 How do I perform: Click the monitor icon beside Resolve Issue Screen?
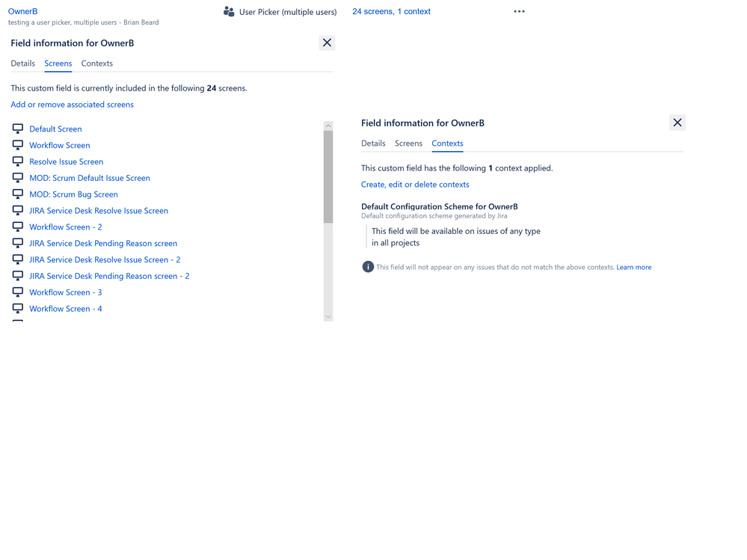pyautogui.click(x=17, y=161)
